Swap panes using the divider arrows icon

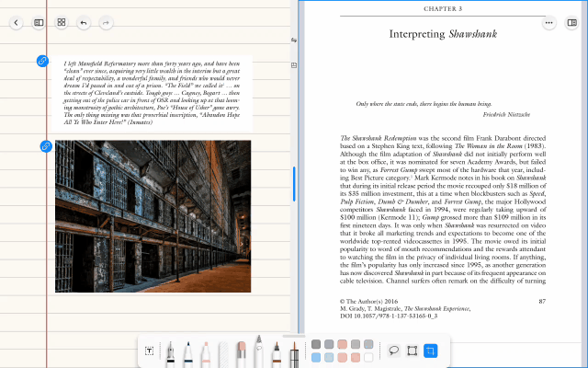point(294,40)
